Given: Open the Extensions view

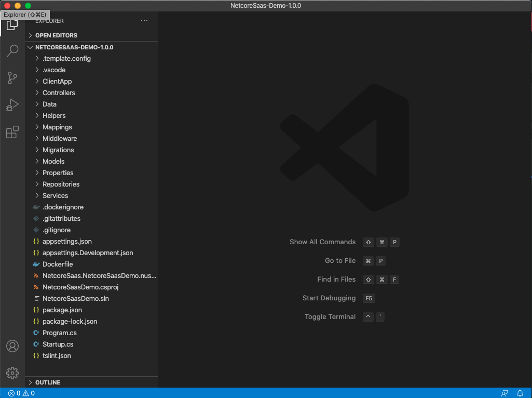Looking at the screenshot, I should (x=12, y=132).
